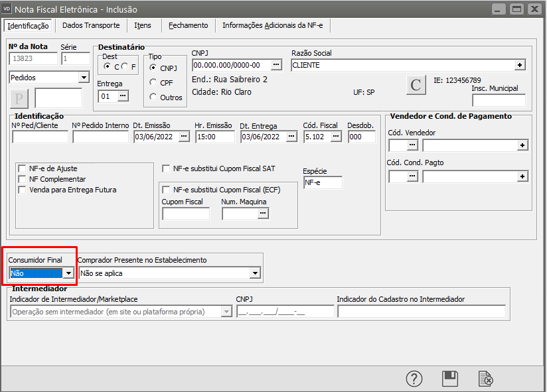Open Comprador Presente no Estabelecimento dropdown
Viewport: 547px width, 392px height.
tap(255, 273)
